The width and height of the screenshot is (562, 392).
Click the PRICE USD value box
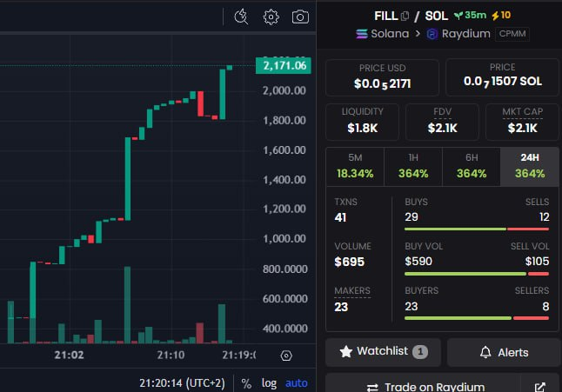coord(383,77)
